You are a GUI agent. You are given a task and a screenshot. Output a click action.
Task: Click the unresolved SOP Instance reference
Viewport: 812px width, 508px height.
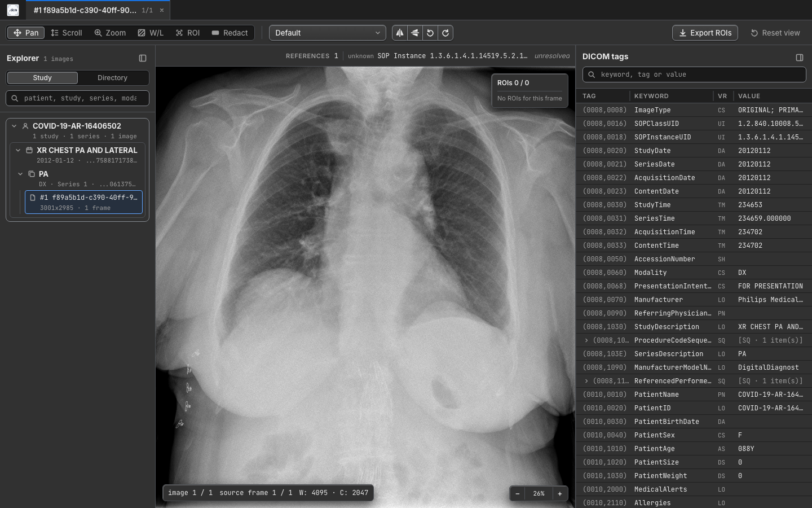[x=458, y=56]
